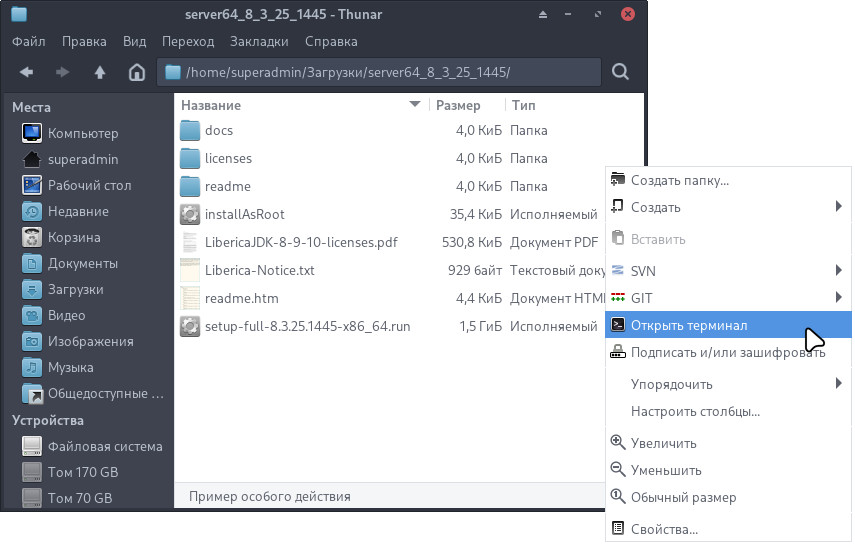Image resolution: width=855 pixels, height=546 pixels.
Task: Expand the GIT submenu
Action: point(838,298)
